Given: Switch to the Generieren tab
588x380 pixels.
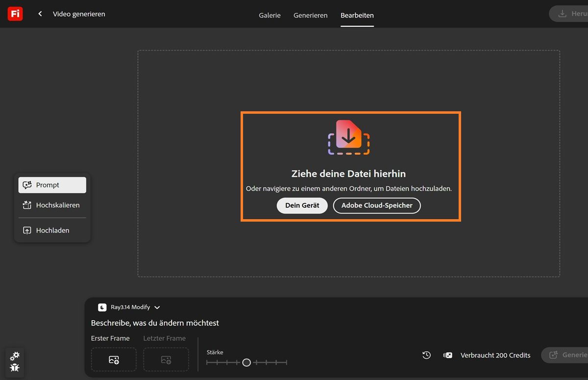Looking at the screenshot, I should (311, 15).
